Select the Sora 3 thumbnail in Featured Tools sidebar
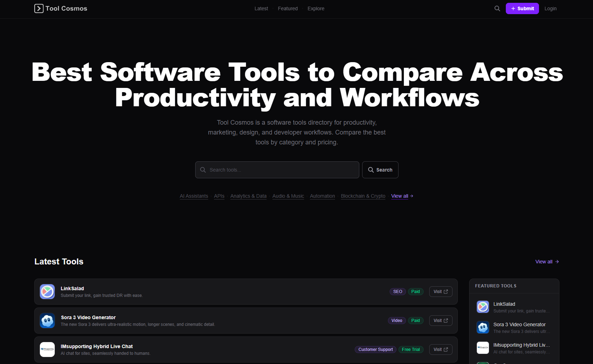Image resolution: width=593 pixels, height=364 pixels. click(x=483, y=327)
